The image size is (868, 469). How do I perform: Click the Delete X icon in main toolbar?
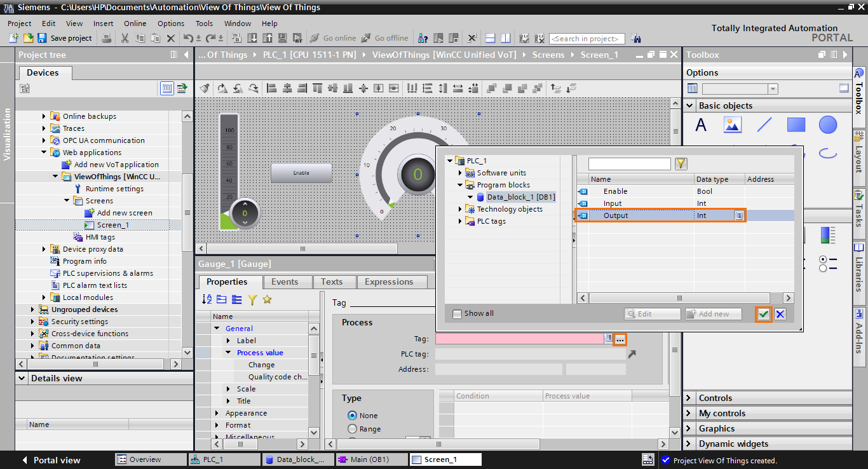click(170, 38)
